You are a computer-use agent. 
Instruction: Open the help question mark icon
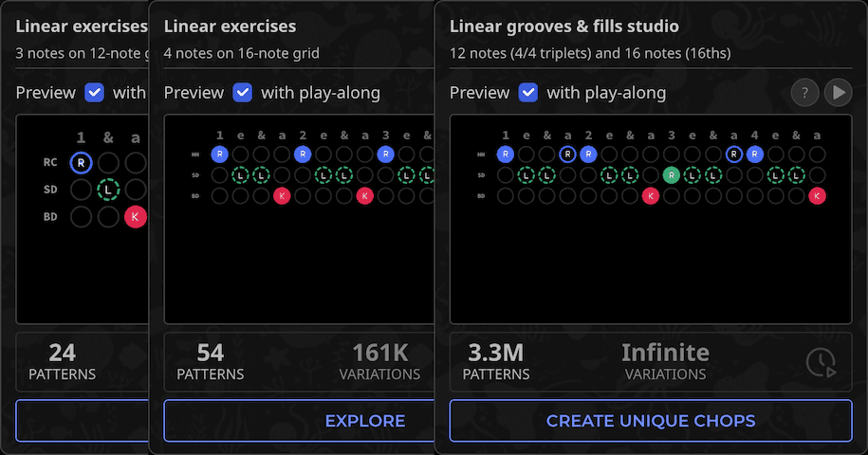[x=804, y=92]
